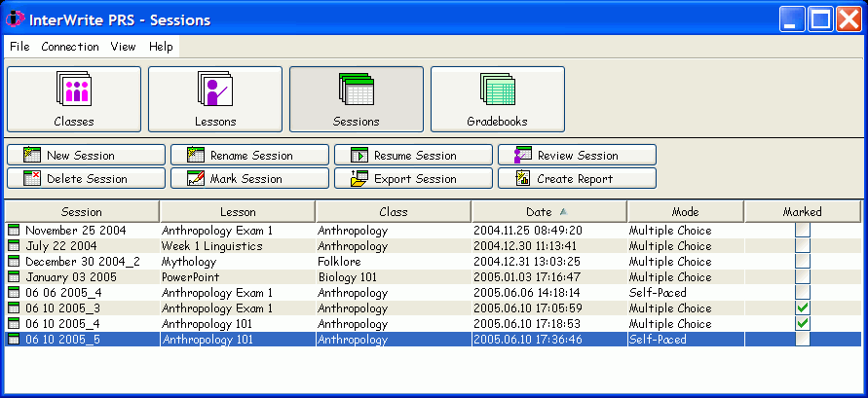
Task: Click the Create Report chart icon
Action: pyautogui.click(x=523, y=178)
